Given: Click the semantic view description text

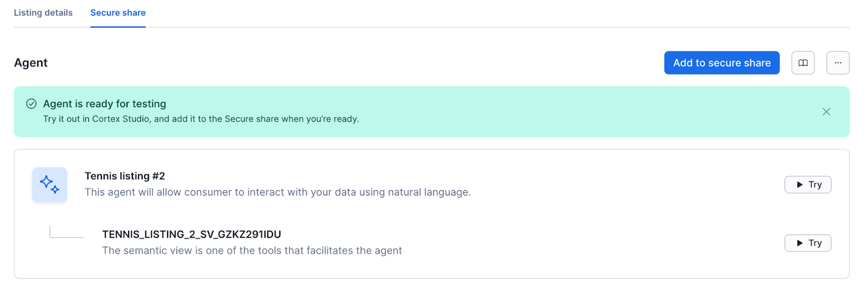Looking at the screenshot, I should pyautogui.click(x=252, y=250).
